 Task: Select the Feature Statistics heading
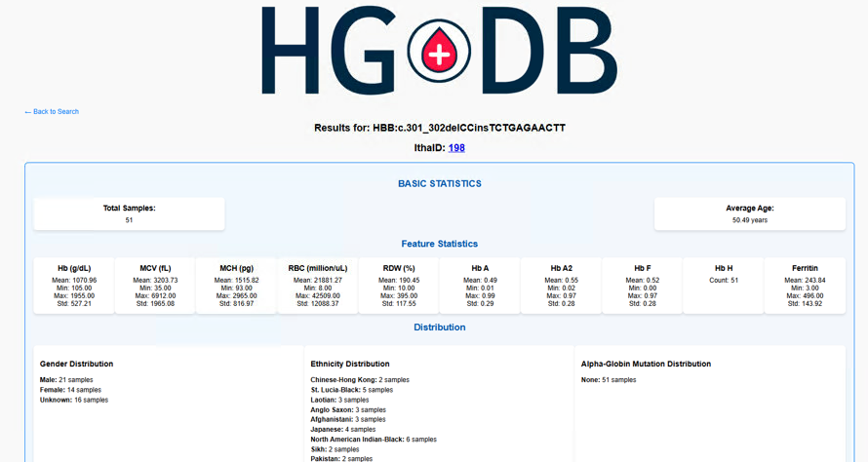click(440, 244)
